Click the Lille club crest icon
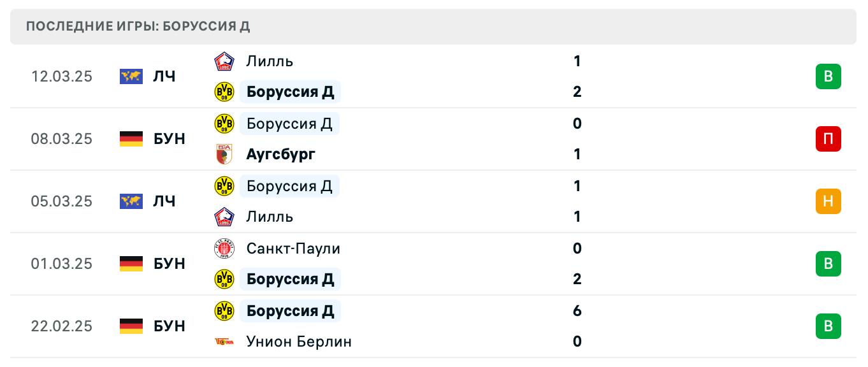The height and width of the screenshot is (367, 868). point(224,61)
